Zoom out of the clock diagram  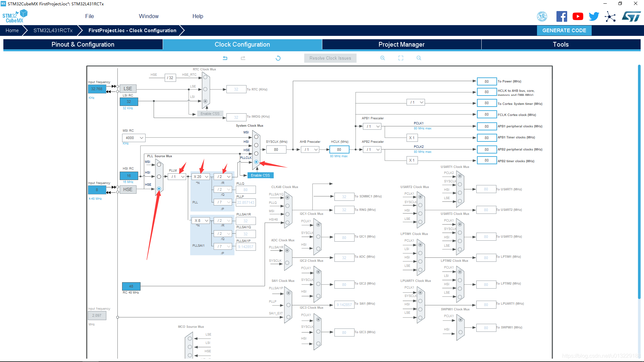pos(419,58)
